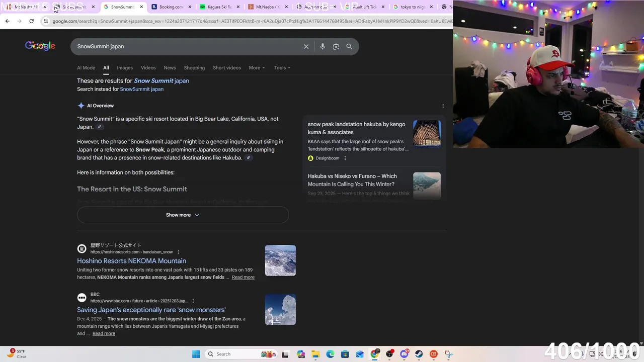
Task: Click the BBC site favicon
Action: [82, 298]
